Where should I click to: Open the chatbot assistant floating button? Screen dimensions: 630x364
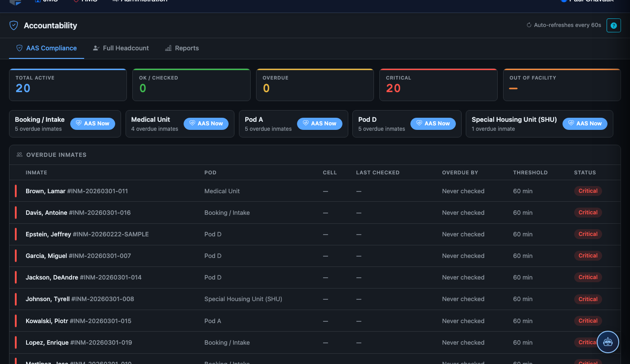[608, 342]
